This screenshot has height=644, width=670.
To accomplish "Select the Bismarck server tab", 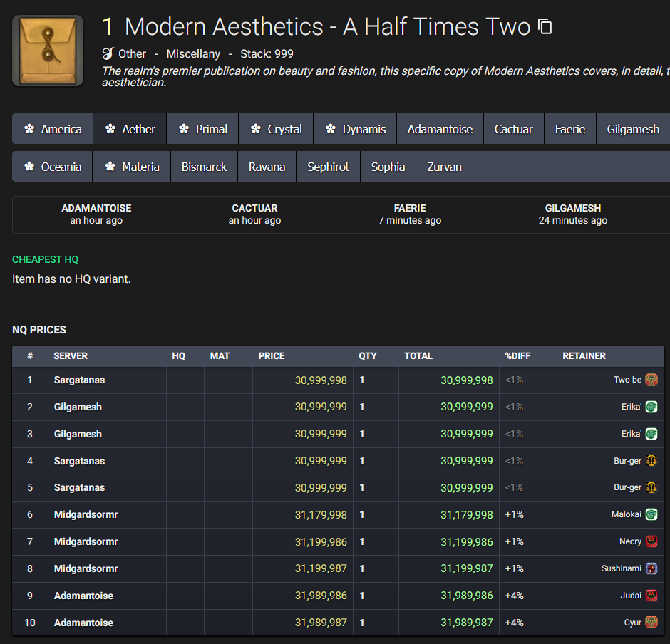I will [x=205, y=167].
